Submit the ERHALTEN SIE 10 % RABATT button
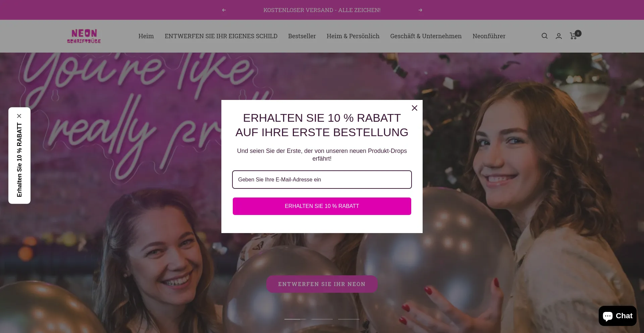Screen dimensions: 644x333 tap(322, 206)
